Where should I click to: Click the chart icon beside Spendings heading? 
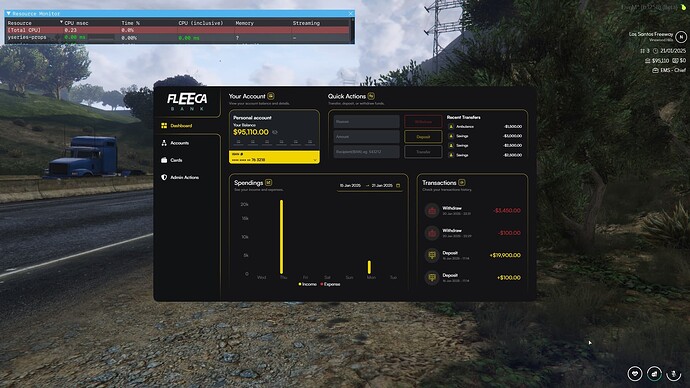268,183
